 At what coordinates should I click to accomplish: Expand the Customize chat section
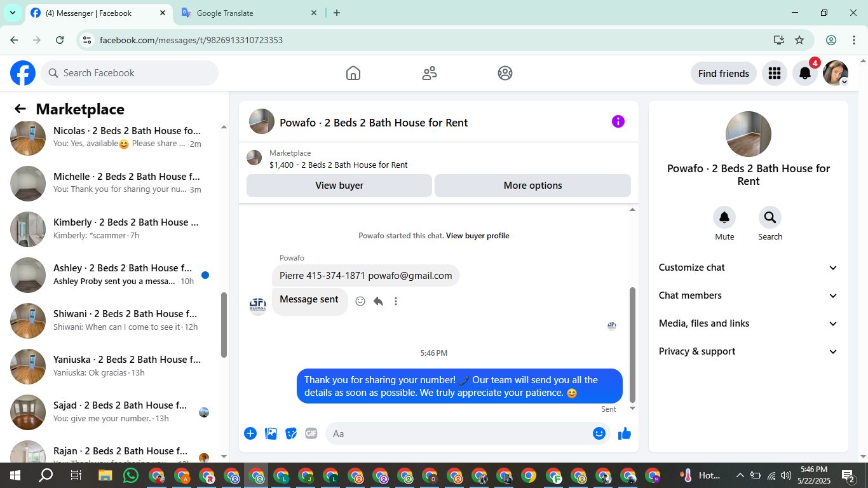tap(749, 268)
